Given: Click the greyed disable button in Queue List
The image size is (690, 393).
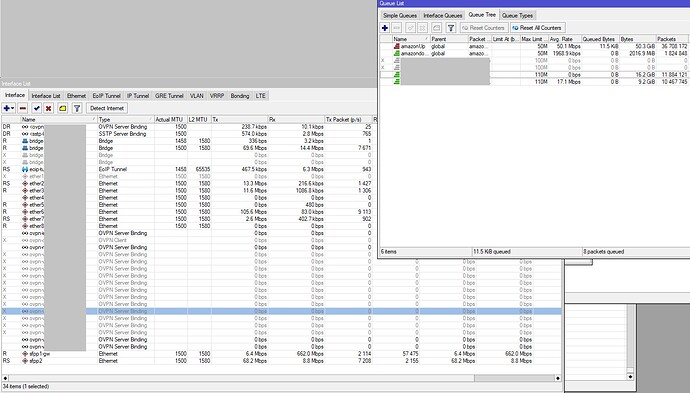Looking at the screenshot, I should (x=422, y=28).
